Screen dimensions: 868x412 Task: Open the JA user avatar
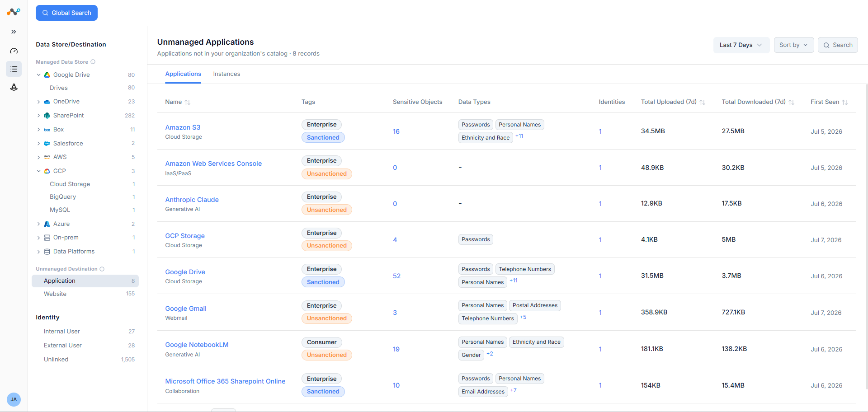[14, 399]
